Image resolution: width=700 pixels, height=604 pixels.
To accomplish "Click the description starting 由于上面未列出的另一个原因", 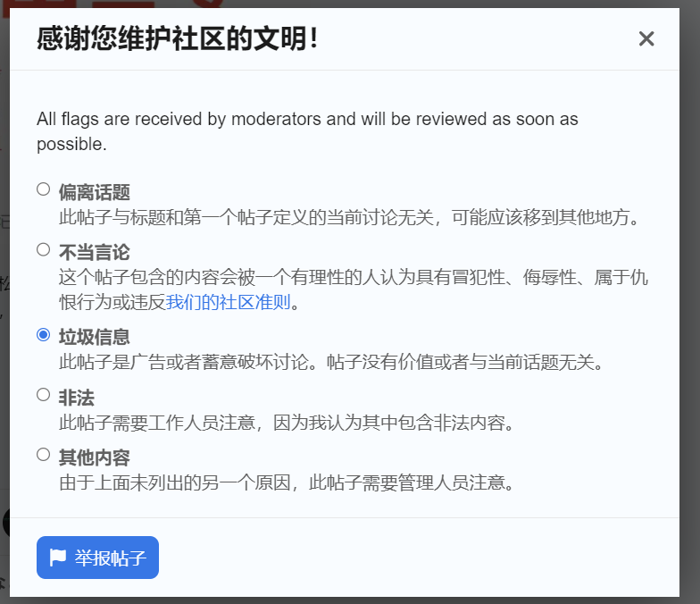I will 286,482.
